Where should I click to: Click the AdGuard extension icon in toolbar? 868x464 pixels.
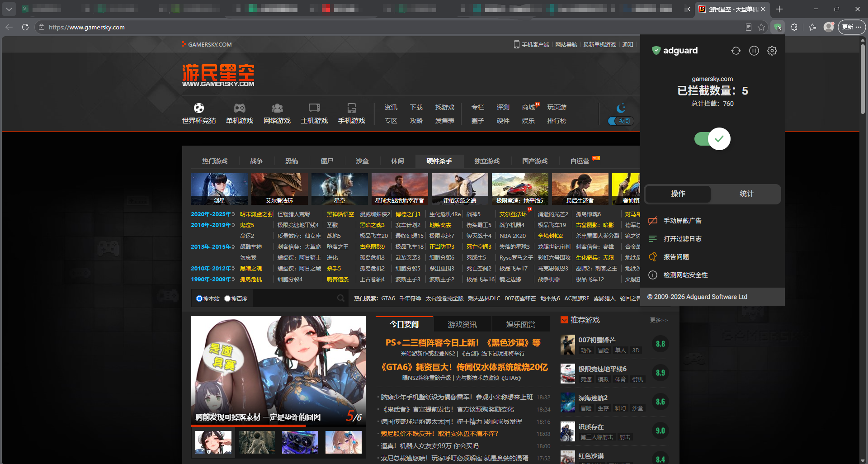[x=778, y=27]
